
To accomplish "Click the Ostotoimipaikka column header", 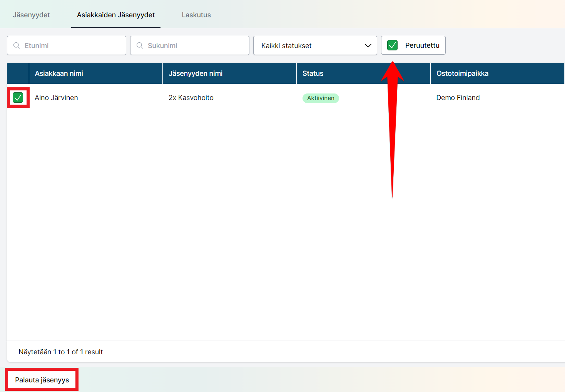I will click(462, 73).
